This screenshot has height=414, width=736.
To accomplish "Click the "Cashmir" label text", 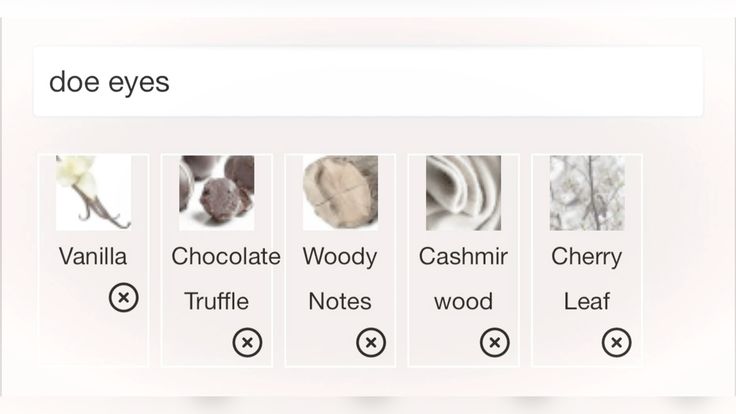I will click(x=463, y=256).
